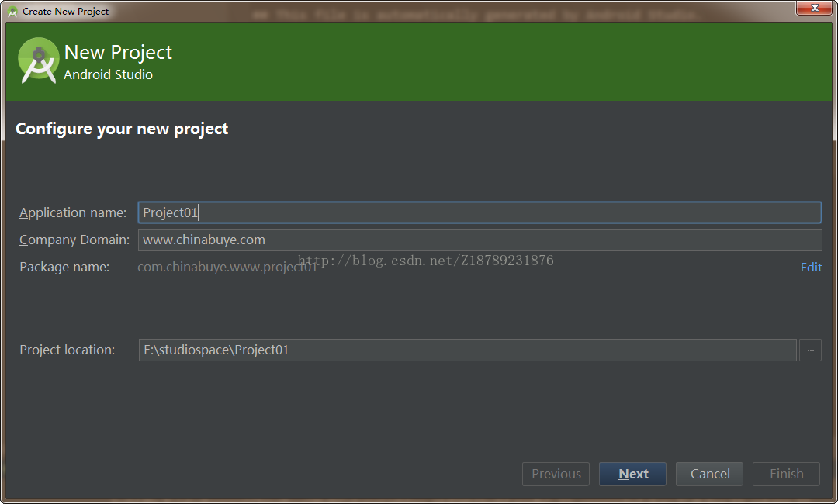Click the 'Configure your new project' heading
This screenshot has width=838, height=504.
[x=122, y=129]
